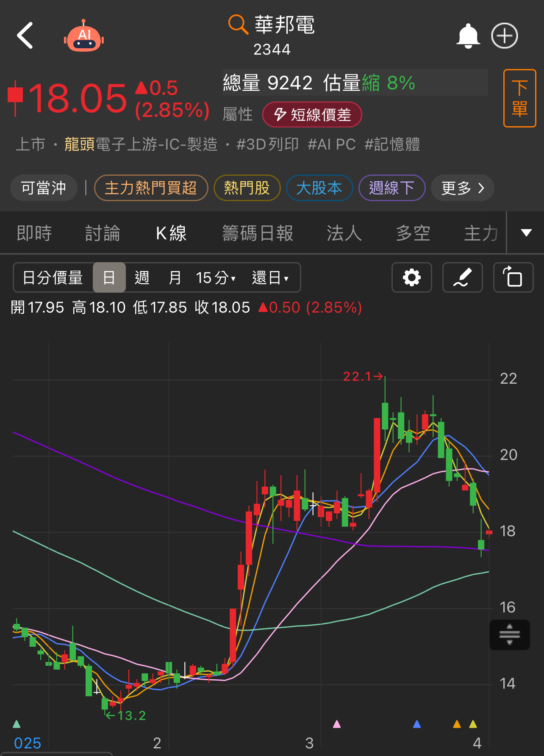Tap the 更多 tags button

coord(463,188)
